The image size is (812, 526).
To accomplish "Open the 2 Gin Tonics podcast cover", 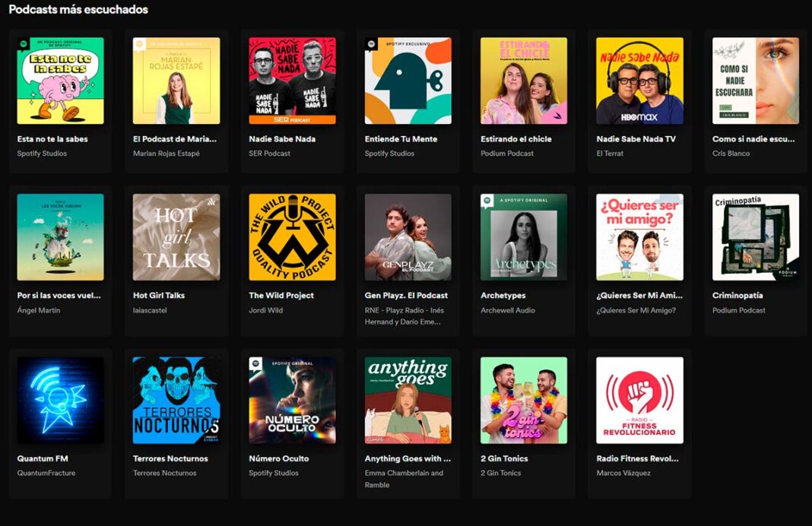I will (523, 400).
